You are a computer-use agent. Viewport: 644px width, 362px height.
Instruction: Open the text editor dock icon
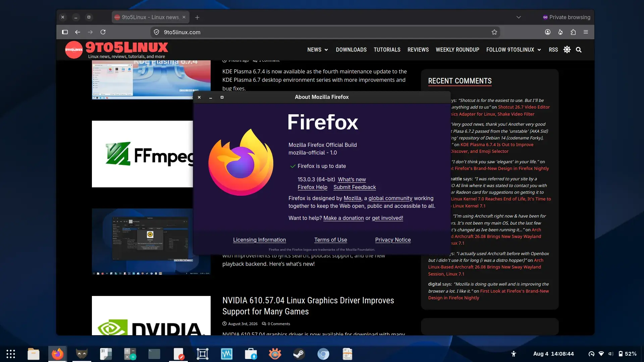[x=178, y=354]
